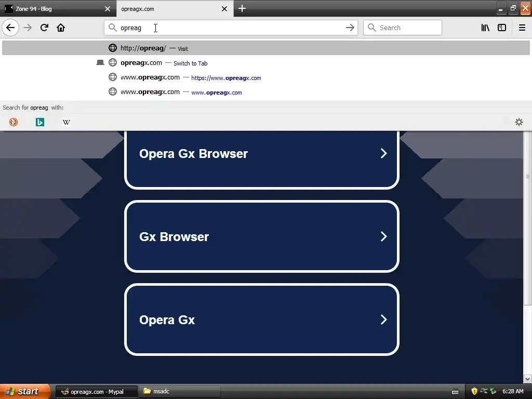Screen dimensions: 532x399
Task: Search opreag with Bing
Action: 39,122
